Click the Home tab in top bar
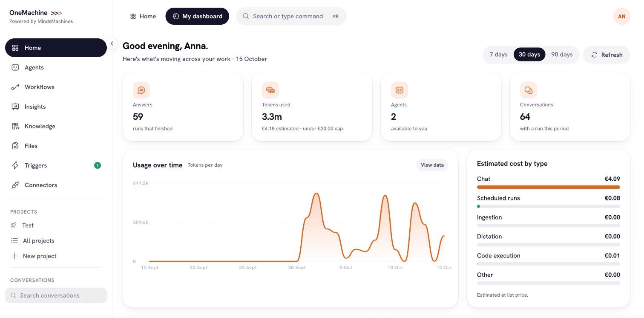 pos(143,16)
